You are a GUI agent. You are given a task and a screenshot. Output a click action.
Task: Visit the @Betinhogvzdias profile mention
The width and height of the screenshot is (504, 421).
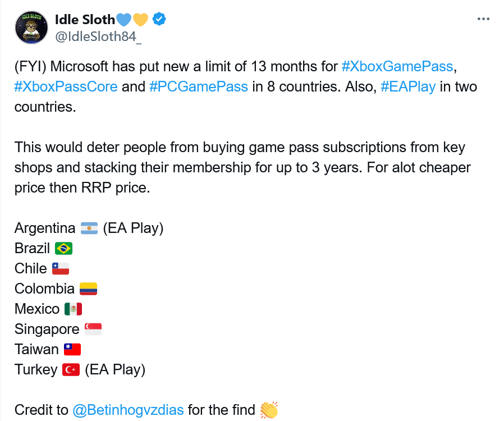coord(129,410)
